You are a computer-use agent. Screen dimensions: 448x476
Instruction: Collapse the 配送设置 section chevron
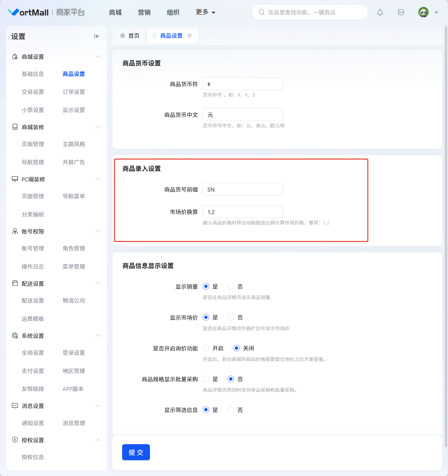[98, 283]
